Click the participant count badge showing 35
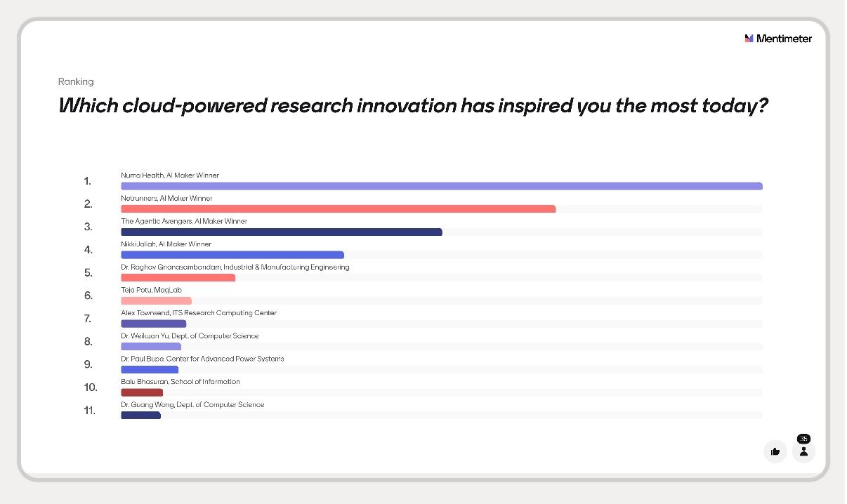This screenshot has height=504, width=847. pyautogui.click(x=803, y=439)
